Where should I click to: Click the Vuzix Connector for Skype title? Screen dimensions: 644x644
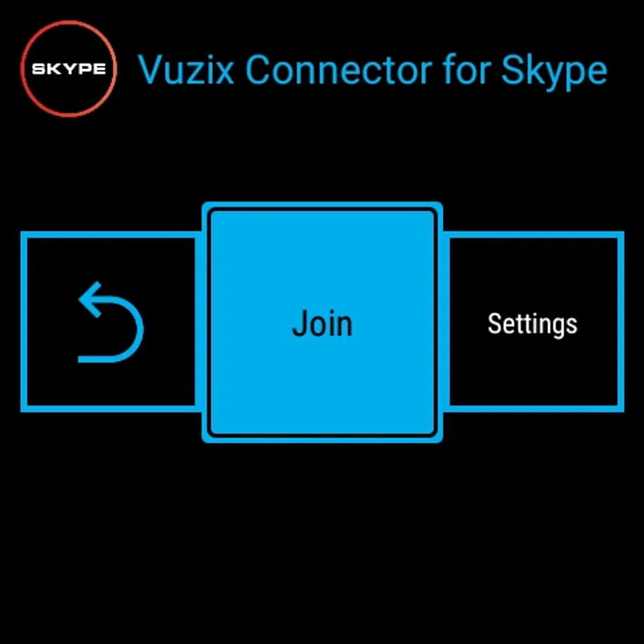[x=372, y=70]
